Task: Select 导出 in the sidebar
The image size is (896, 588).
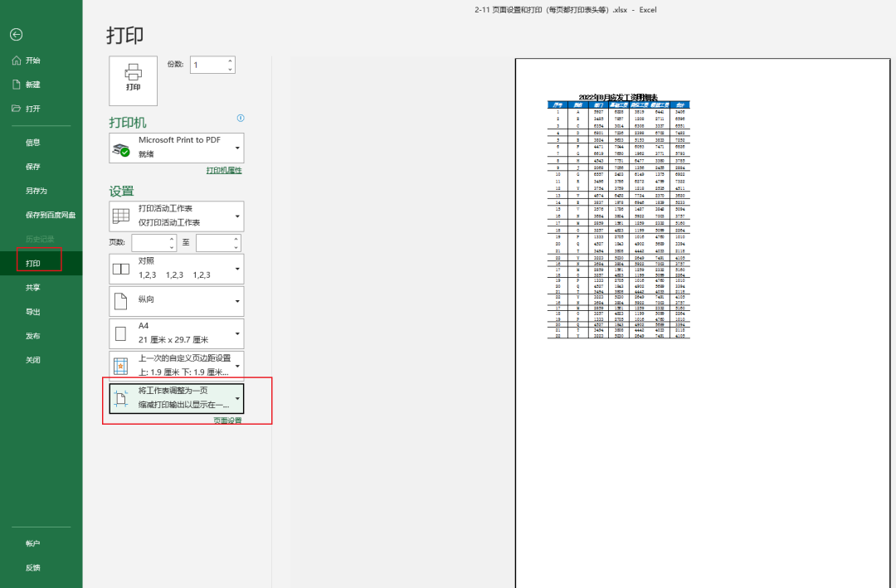Action: (33, 312)
